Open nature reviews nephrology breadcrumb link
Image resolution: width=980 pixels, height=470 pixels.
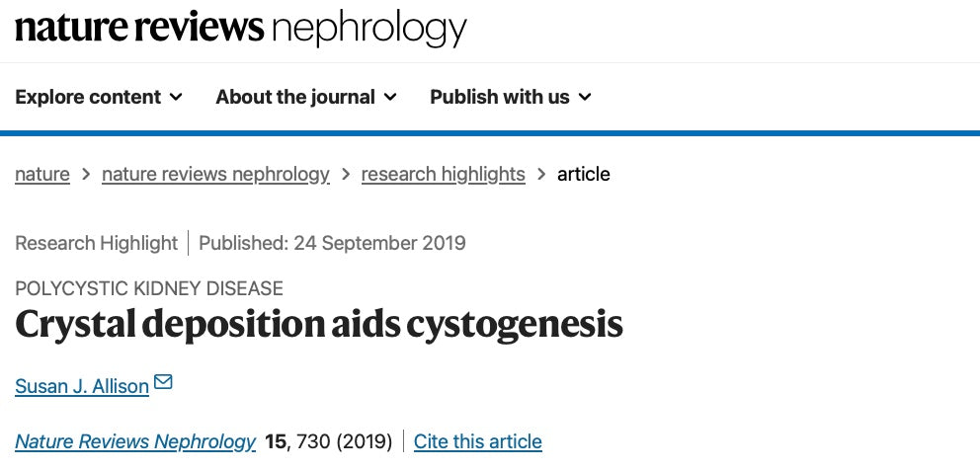(x=215, y=174)
